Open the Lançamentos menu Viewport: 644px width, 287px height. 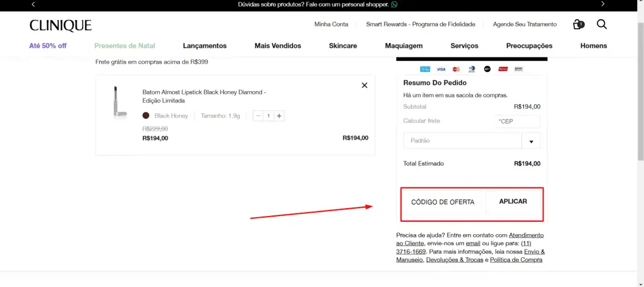205,46
